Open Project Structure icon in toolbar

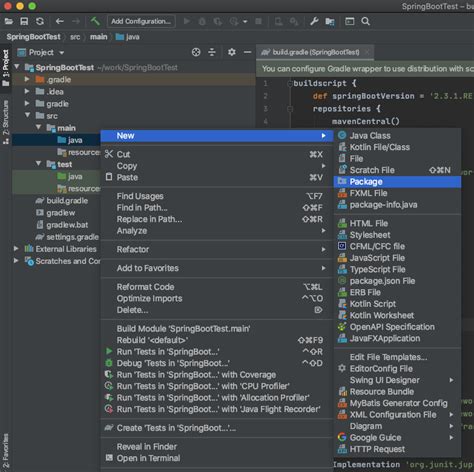[x=330, y=22]
